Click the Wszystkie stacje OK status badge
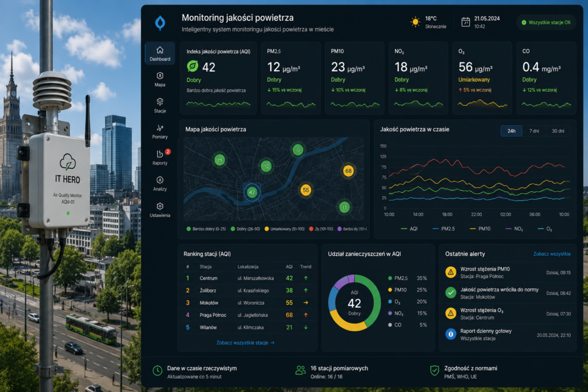The width and height of the screenshot is (588, 392). 546,22
